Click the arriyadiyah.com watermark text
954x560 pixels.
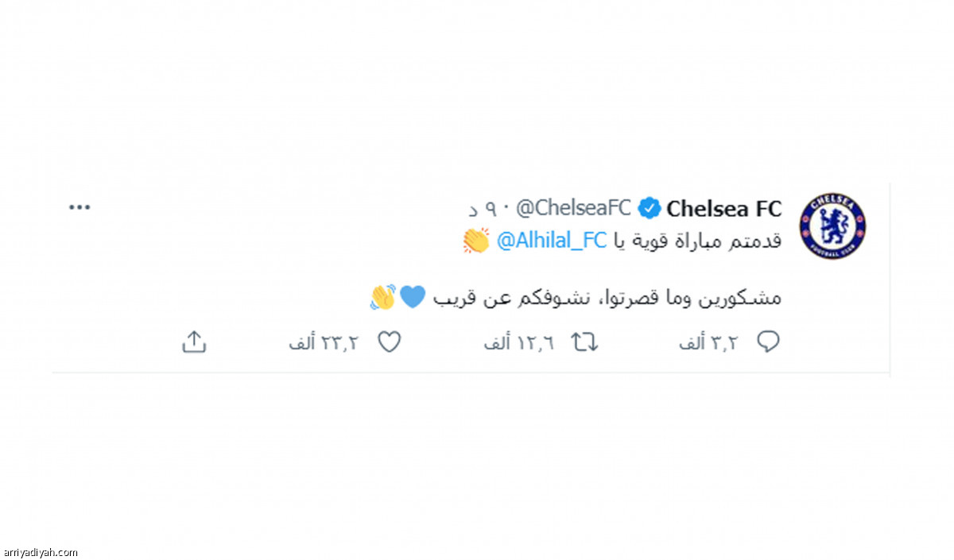(x=40, y=553)
